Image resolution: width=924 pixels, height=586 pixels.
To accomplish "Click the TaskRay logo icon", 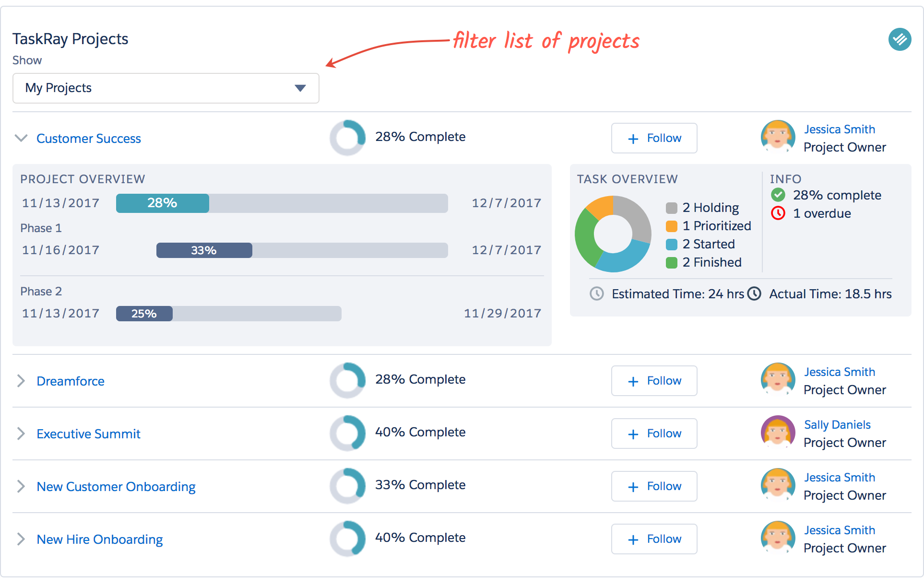I will pos(900,39).
